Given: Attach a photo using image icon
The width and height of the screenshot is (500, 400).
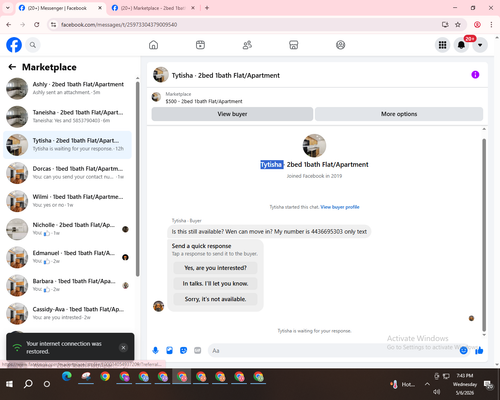Looking at the screenshot, I should [169, 350].
